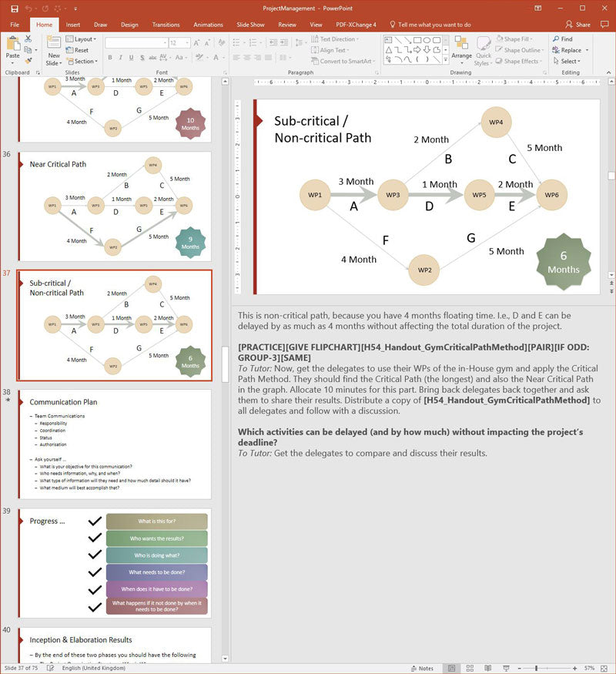Click the Save icon in title bar
Image resolution: width=616 pixels, height=674 pixels.
pos(15,8)
